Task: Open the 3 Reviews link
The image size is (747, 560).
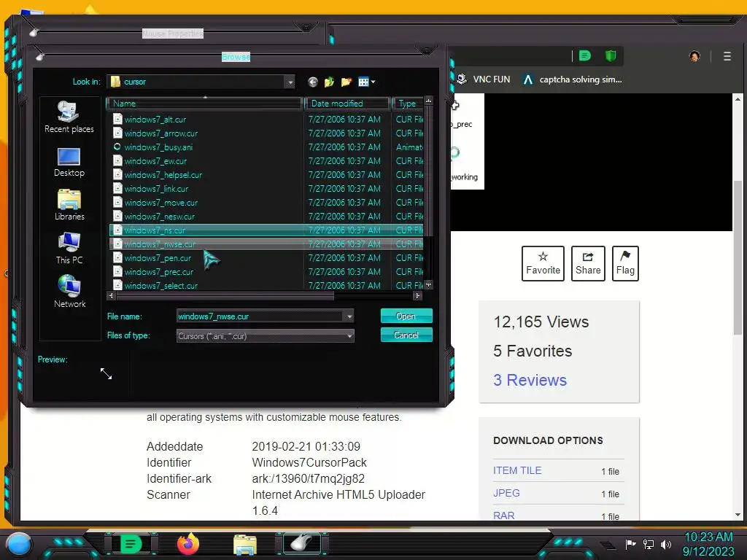Action: [x=530, y=380]
